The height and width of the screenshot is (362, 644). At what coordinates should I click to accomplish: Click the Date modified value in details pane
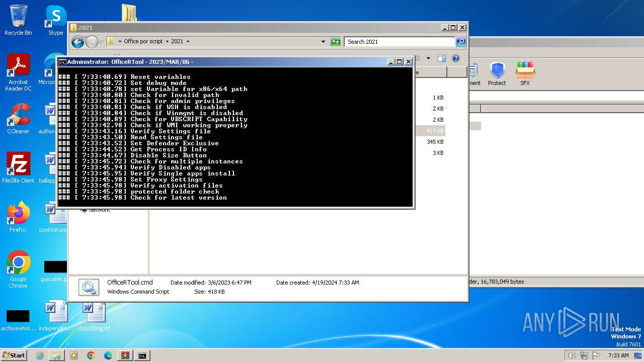pos(228,283)
